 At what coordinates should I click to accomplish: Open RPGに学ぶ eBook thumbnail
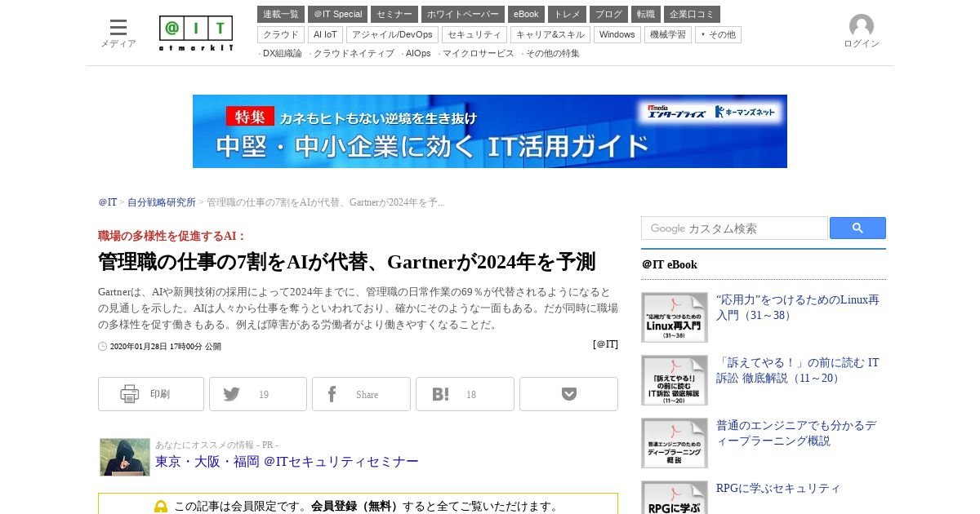[x=675, y=498]
